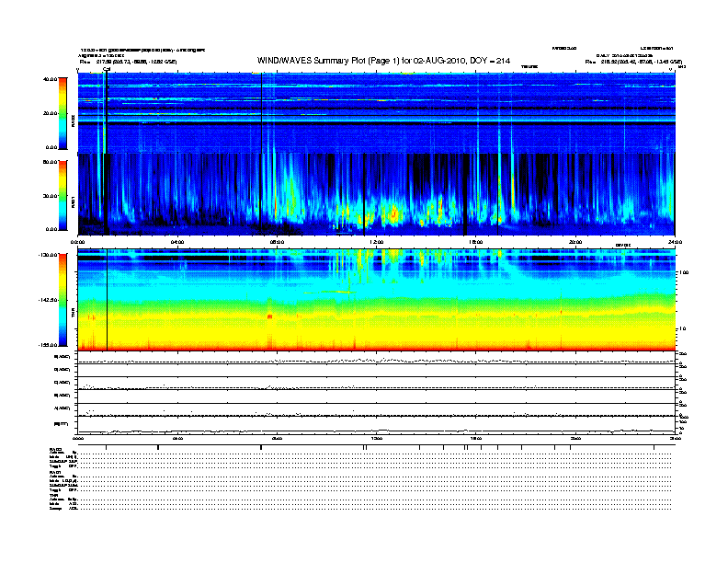Viewport: 728px width, 563px height.
Task: Click the 24:00 time label under RAD1 panel
Action: 675,242
